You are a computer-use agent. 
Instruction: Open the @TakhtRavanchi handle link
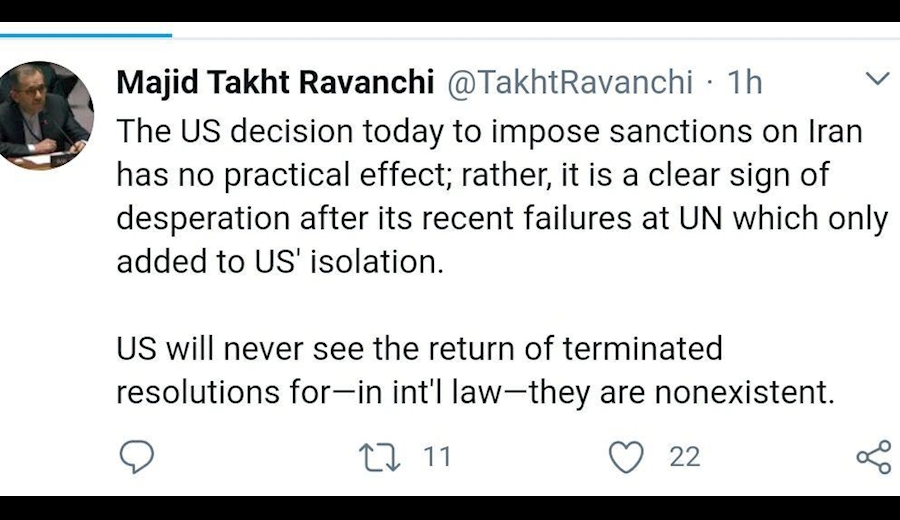coord(567,82)
